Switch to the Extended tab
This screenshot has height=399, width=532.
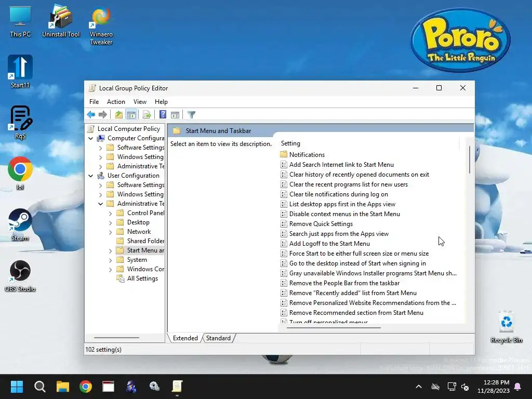[x=185, y=338]
